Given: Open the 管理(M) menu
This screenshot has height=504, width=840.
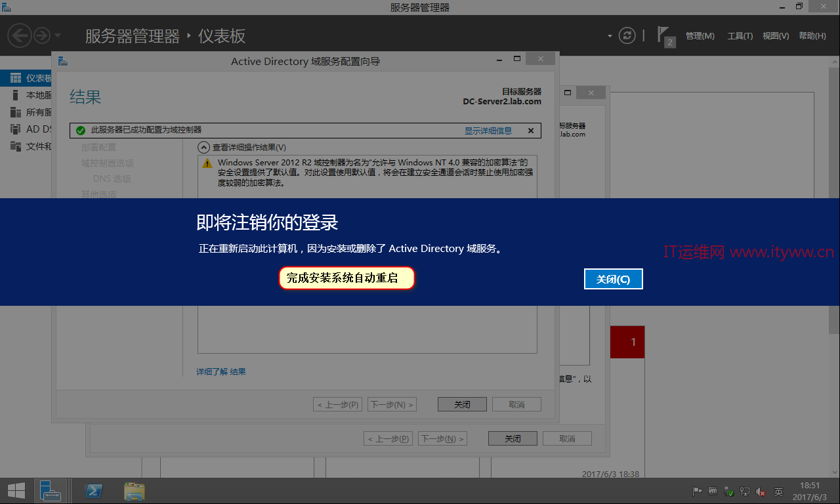Looking at the screenshot, I should (700, 36).
